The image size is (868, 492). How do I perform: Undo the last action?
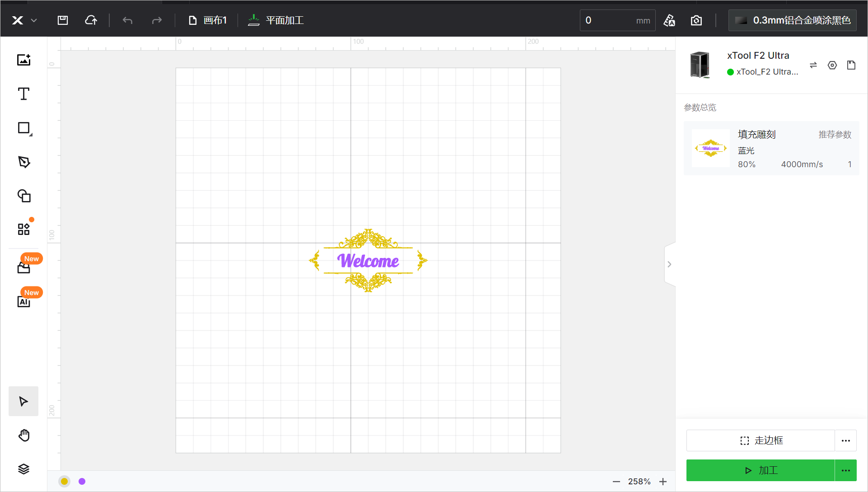click(127, 20)
